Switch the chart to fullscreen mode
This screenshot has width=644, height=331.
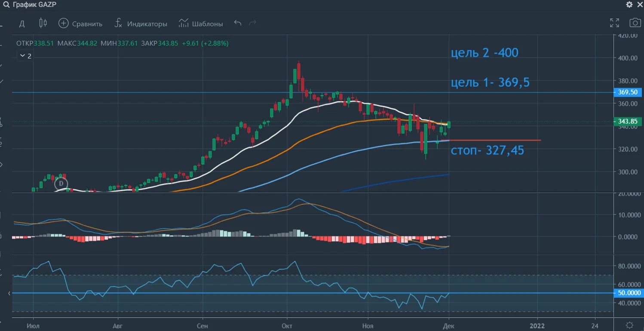pyautogui.click(x=615, y=23)
